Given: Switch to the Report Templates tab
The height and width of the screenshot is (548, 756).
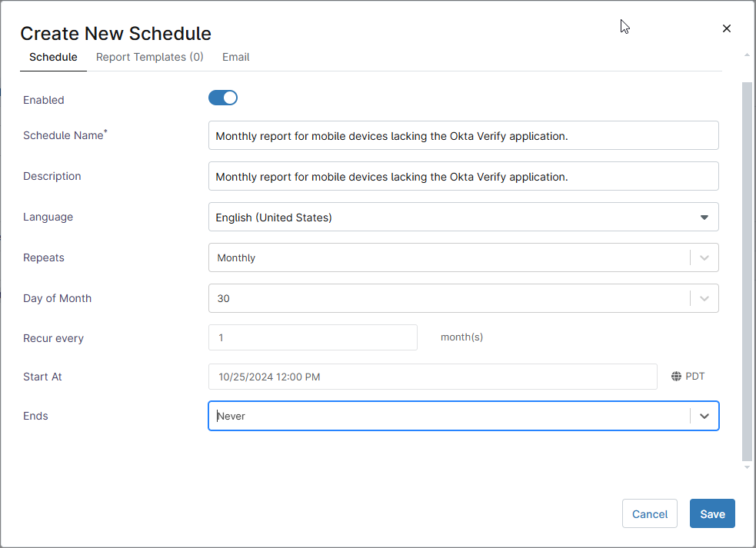Looking at the screenshot, I should (x=149, y=57).
